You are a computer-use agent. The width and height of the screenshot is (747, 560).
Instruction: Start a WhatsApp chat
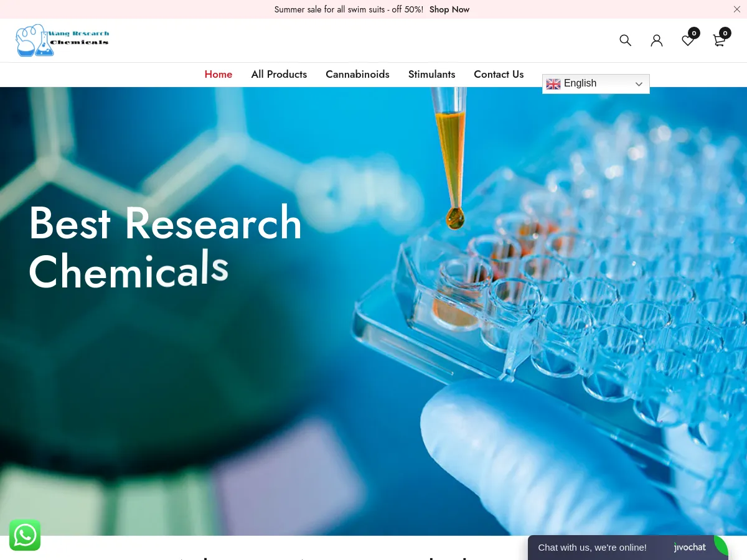coord(25,535)
